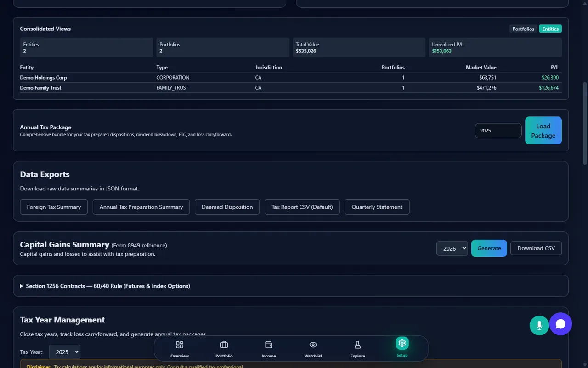Click the Type column header
Image resolution: width=588 pixels, height=368 pixels.
pos(162,68)
